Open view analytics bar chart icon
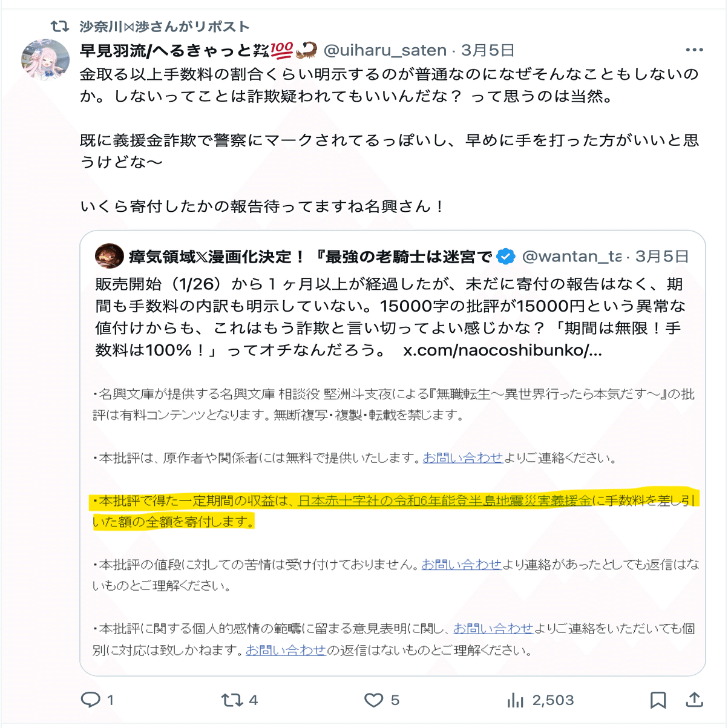Viewport: 728px width, 728px height. 515,700
